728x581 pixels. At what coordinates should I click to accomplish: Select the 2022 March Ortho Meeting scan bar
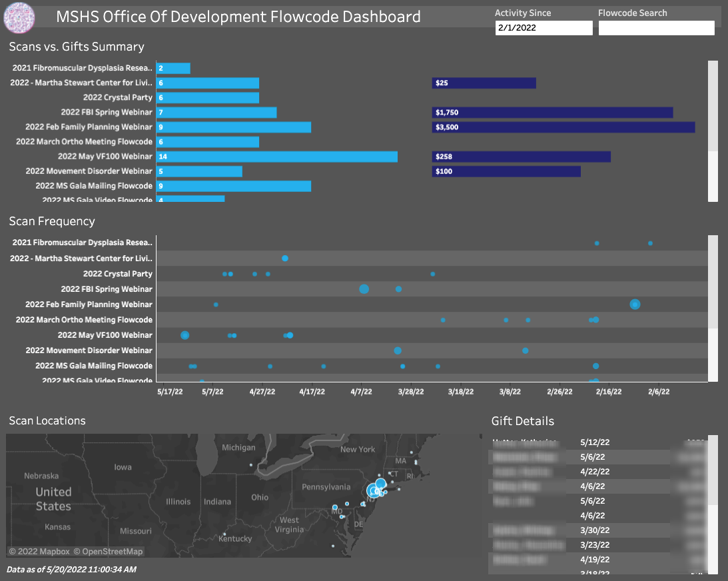[x=208, y=142]
